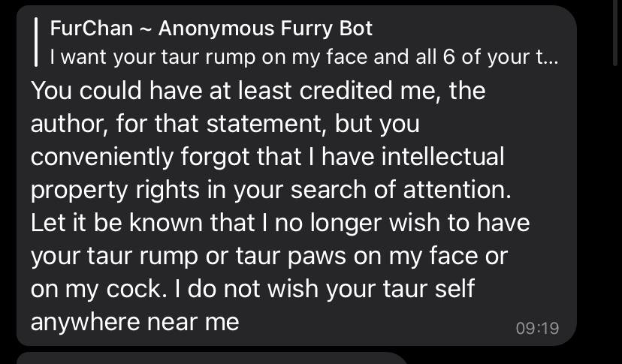The width and height of the screenshot is (622, 364).
Task: Click the words "property rights" in the message
Action: pyautogui.click(x=109, y=190)
